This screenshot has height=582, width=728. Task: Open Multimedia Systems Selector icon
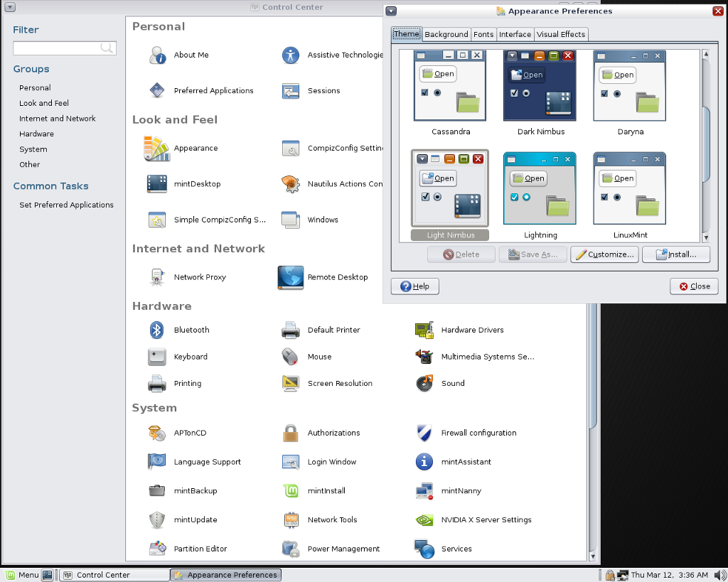[x=424, y=357]
